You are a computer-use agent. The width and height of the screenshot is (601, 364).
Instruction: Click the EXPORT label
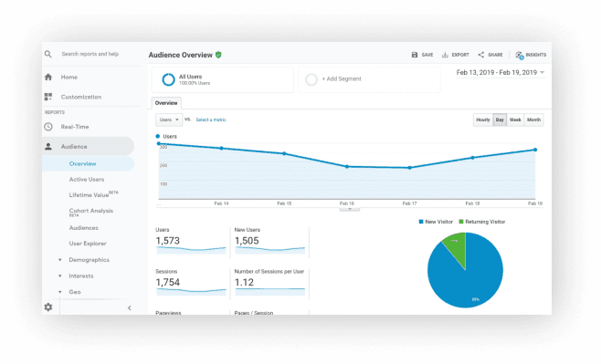[460, 55]
